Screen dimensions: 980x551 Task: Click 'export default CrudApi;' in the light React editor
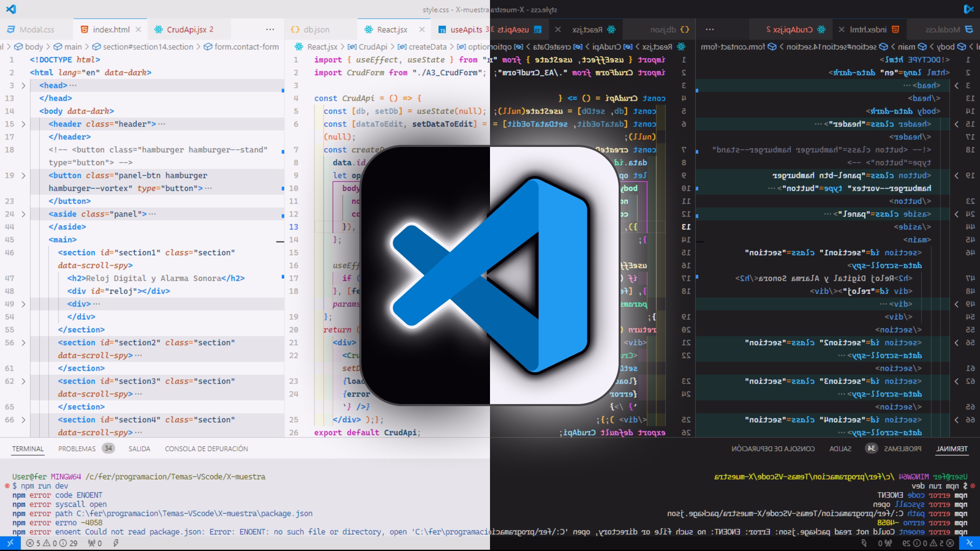367,433
